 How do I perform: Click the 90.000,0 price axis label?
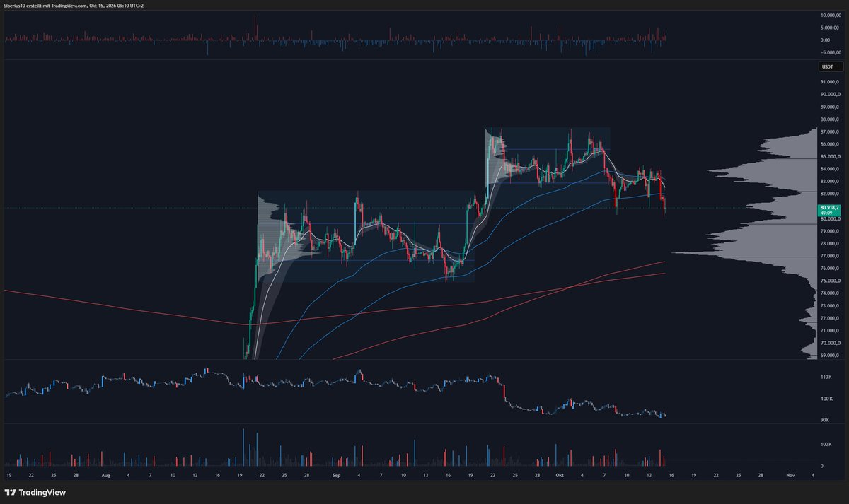coord(829,94)
